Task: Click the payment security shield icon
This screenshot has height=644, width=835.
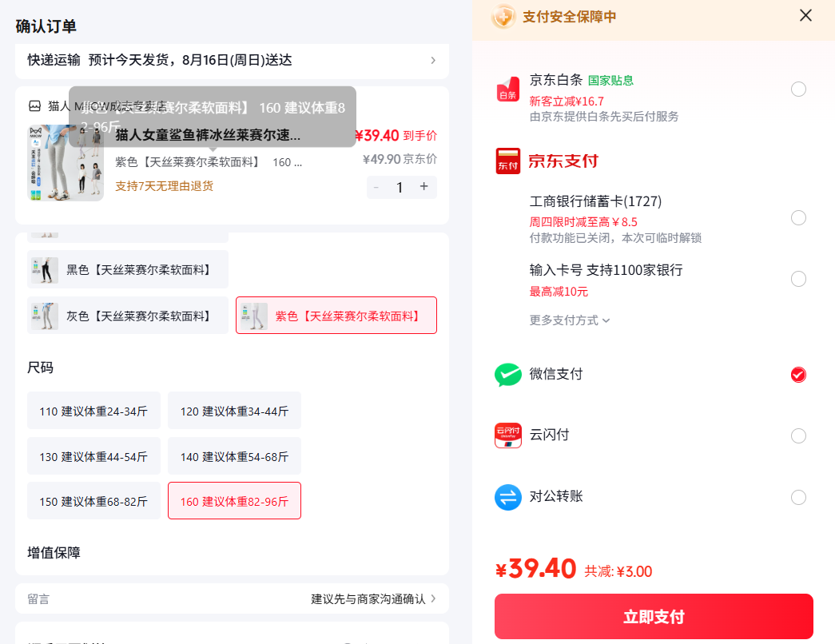Action: (503, 17)
